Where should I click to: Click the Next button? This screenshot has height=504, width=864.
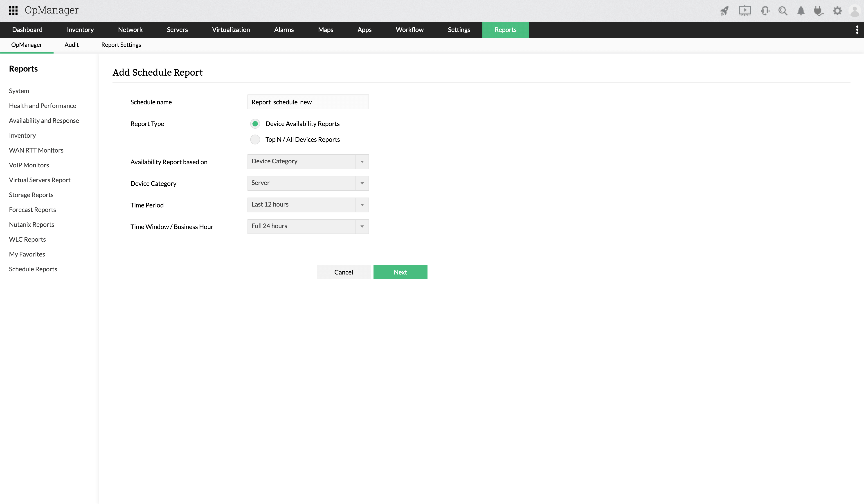click(400, 272)
